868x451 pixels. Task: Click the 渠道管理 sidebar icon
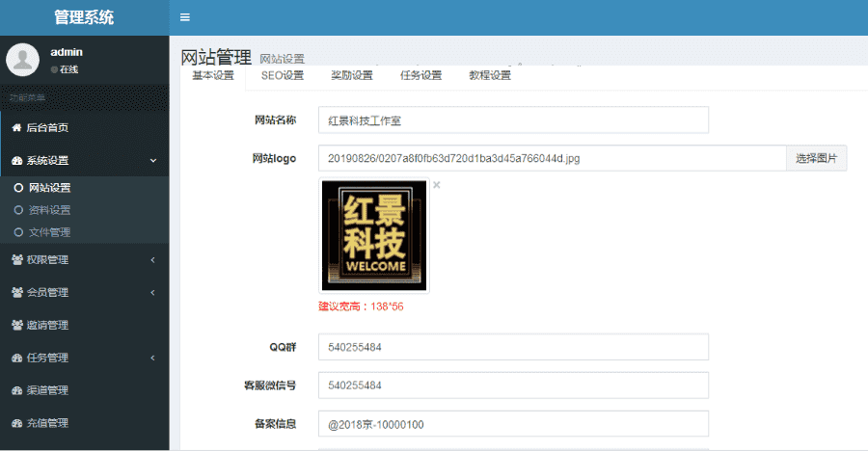[16, 391]
